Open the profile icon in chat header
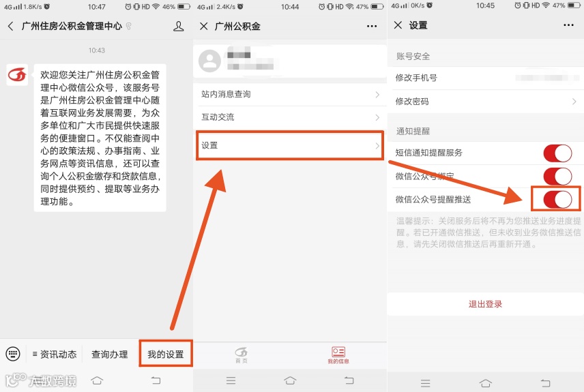This screenshot has height=392, width=584. [178, 26]
